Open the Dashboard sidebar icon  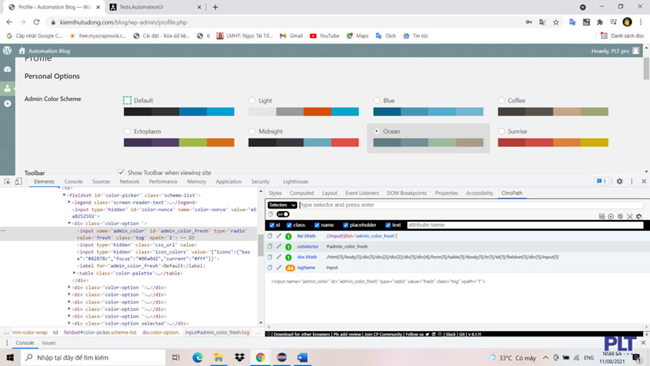(x=7, y=69)
